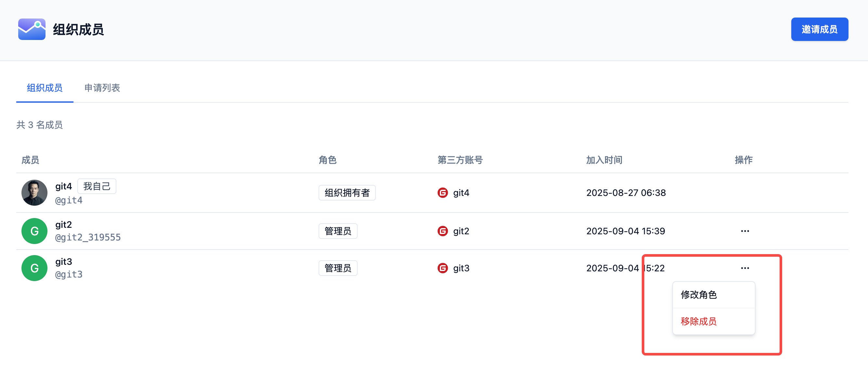The width and height of the screenshot is (868, 375).
Task: Toggle the three-dot actions menu for git3
Action: pos(745,268)
